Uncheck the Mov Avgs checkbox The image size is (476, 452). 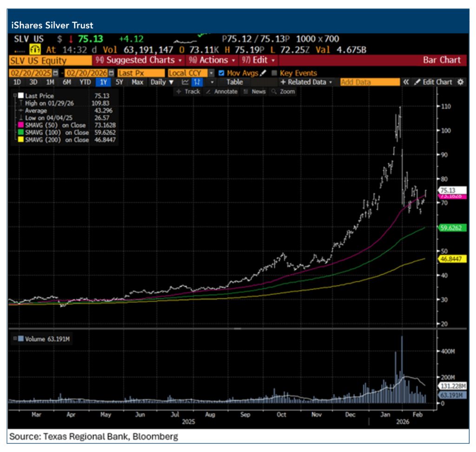pos(221,73)
